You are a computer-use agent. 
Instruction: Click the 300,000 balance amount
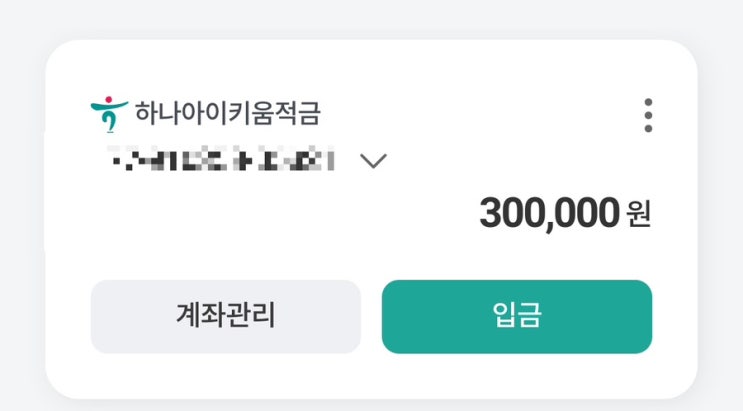click(x=549, y=213)
